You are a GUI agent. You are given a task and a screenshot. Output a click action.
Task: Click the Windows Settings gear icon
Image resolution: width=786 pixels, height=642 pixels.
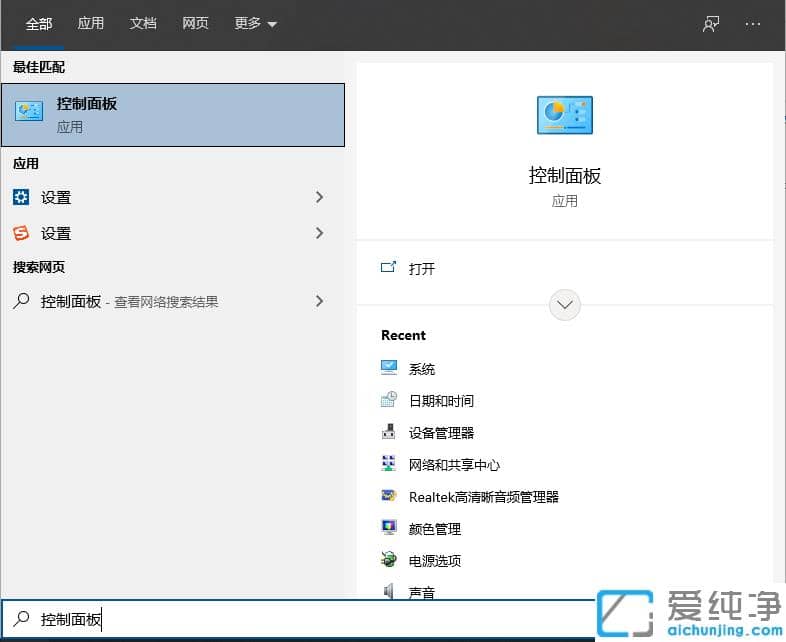click(21, 197)
